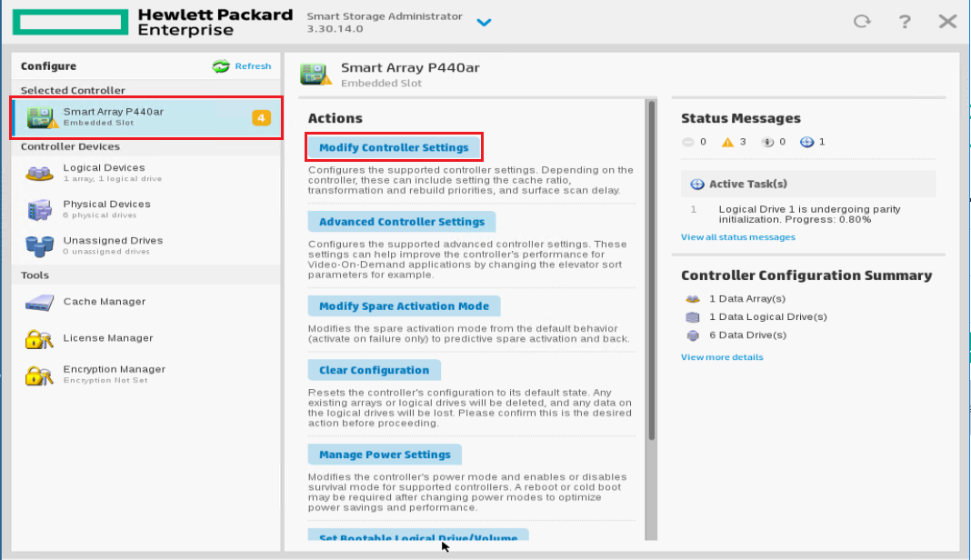Click the Smart Array P440ar controller icon in sidebar
This screenshot has height=560, width=971.
tap(42, 117)
